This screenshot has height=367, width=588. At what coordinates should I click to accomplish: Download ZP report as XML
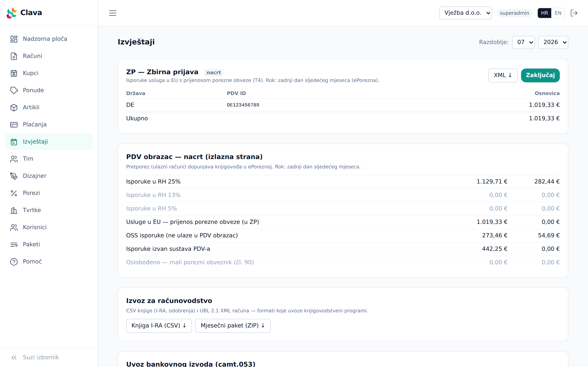[503, 75]
